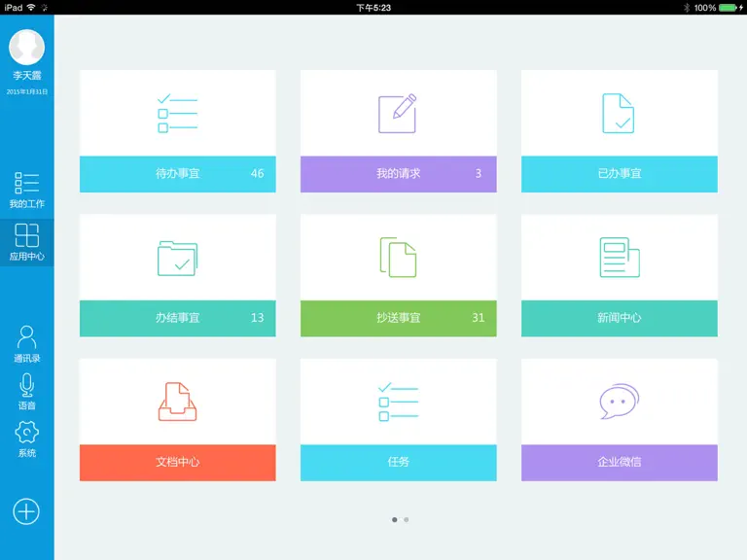Click the 13 count on 办结事宜

pos(257,318)
